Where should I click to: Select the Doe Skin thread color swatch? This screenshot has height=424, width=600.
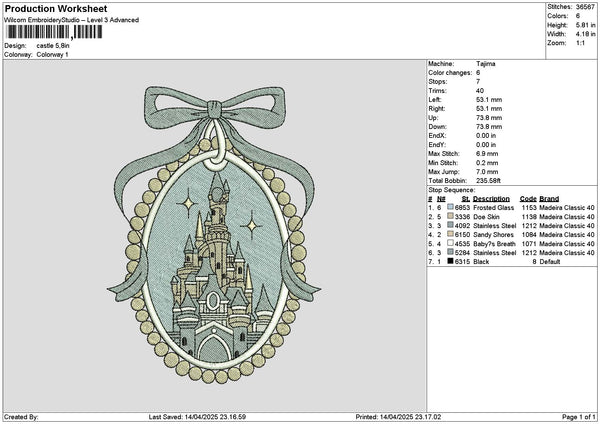[450, 215]
